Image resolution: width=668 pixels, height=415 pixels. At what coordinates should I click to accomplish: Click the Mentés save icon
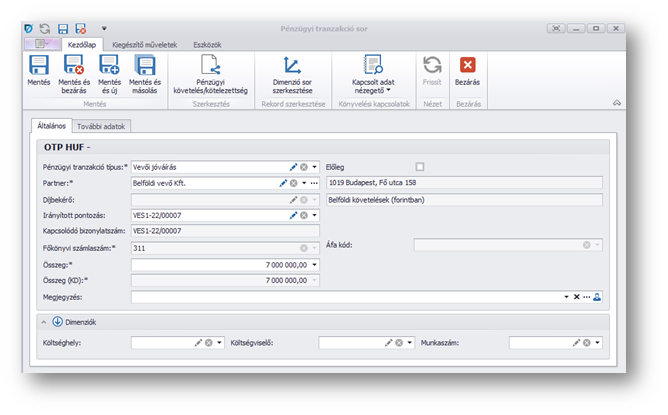pyautogui.click(x=39, y=67)
